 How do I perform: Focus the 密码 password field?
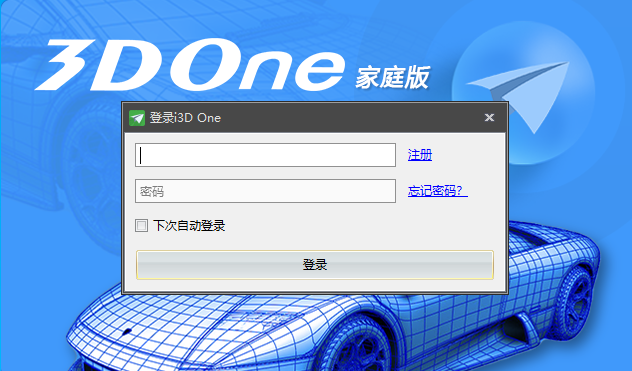click(265, 191)
